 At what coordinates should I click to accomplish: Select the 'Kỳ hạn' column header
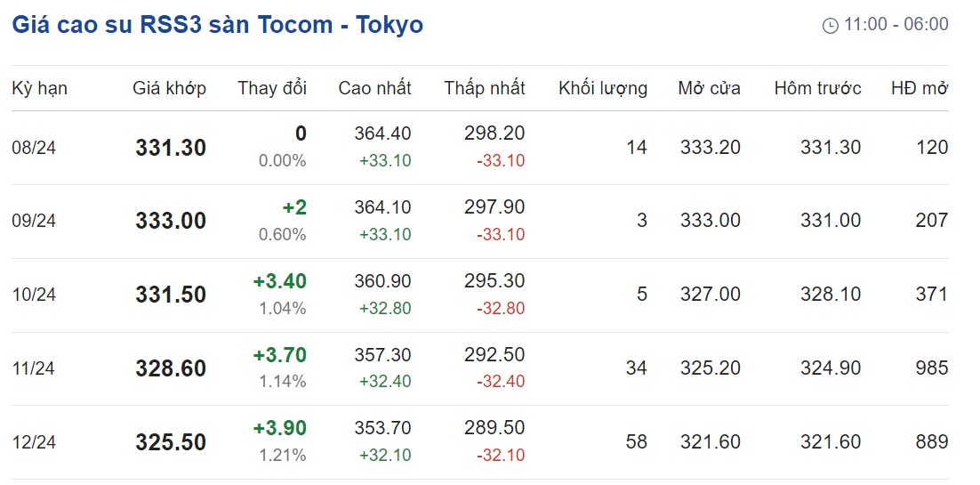coord(39,88)
